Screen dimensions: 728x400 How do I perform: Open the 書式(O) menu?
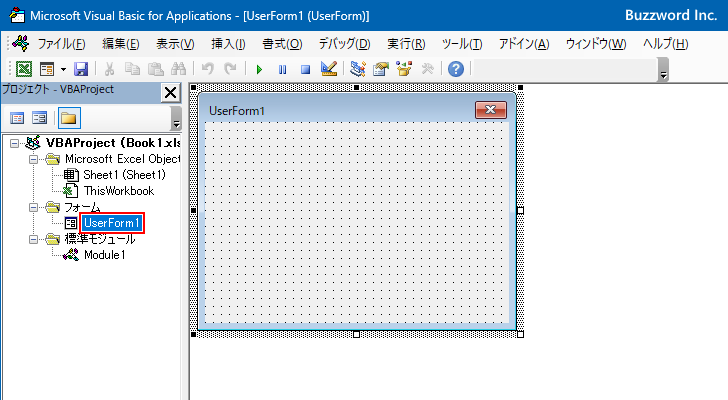click(282, 44)
